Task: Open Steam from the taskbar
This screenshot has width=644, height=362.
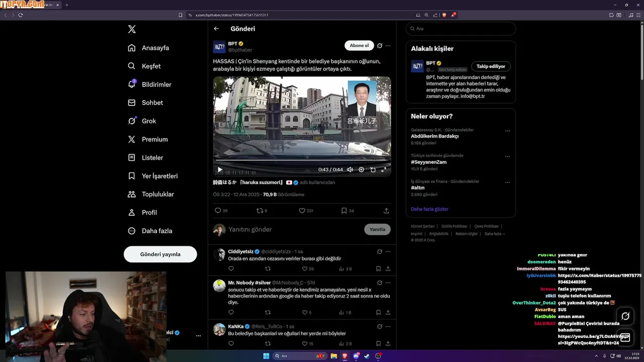Action: point(367,356)
